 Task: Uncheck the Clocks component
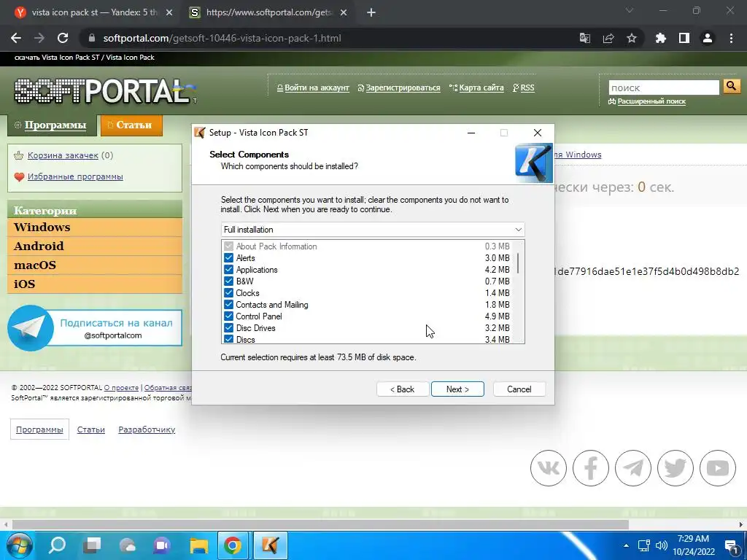(x=228, y=293)
